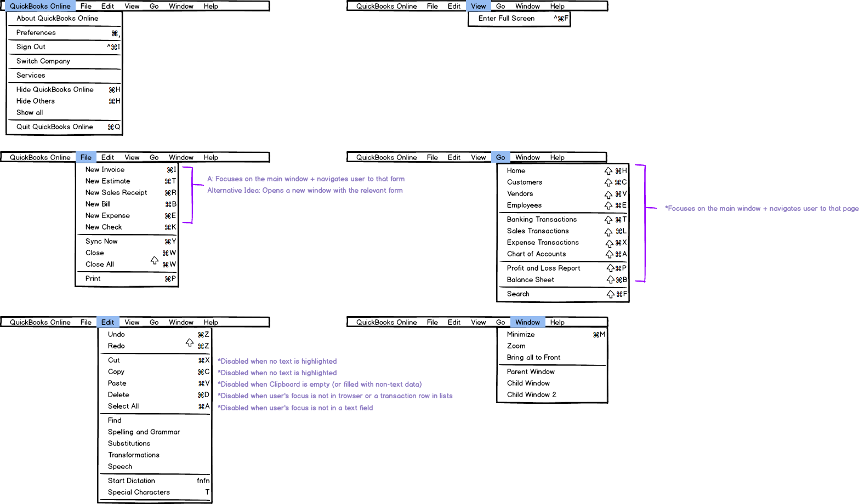
Task: Select Hide Others menu item
Action: click(x=64, y=101)
